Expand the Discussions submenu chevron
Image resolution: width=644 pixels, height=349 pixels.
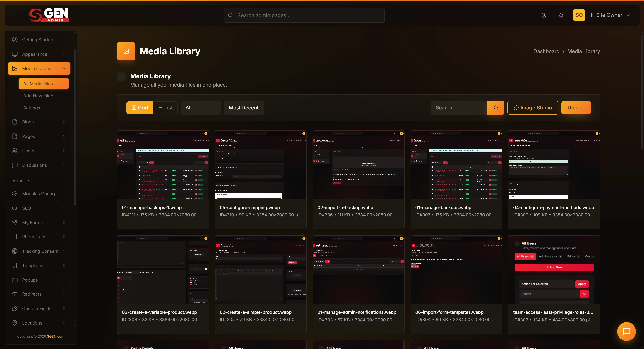[x=64, y=165]
